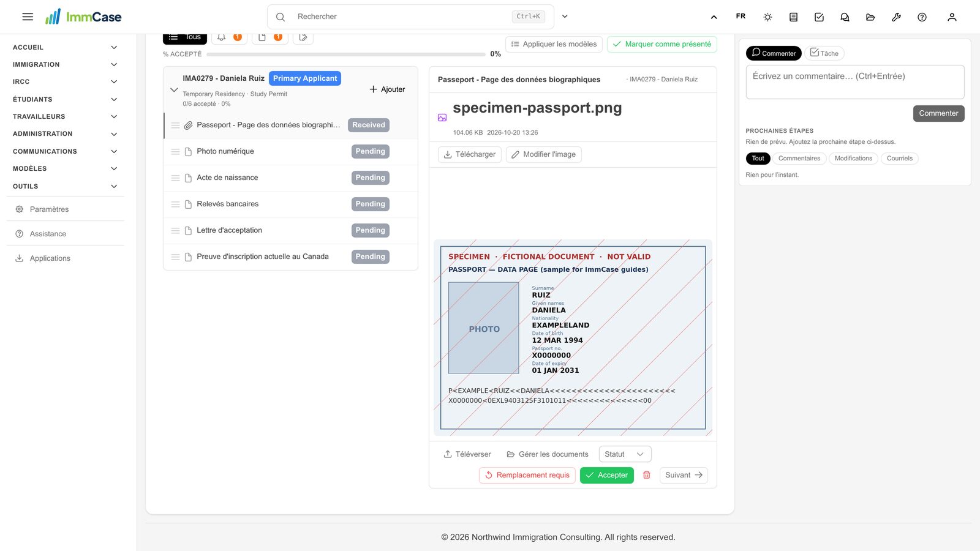Open the dropdown arrow beside the search box
980x551 pixels.
565,17
